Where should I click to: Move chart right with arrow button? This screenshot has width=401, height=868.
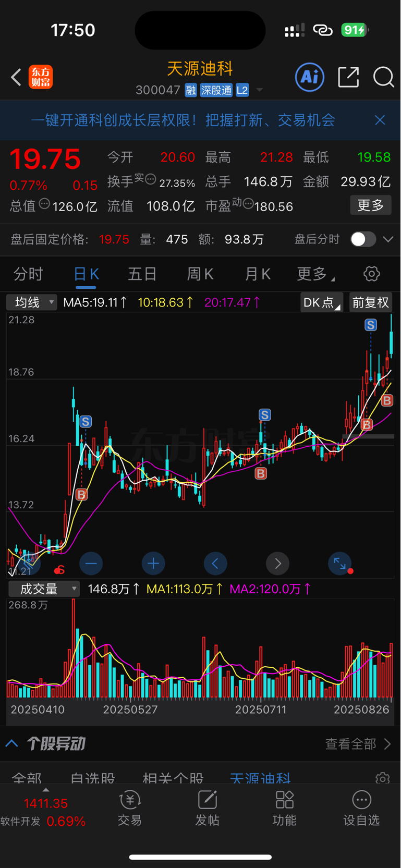pyautogui.click(x=277, y=564)
